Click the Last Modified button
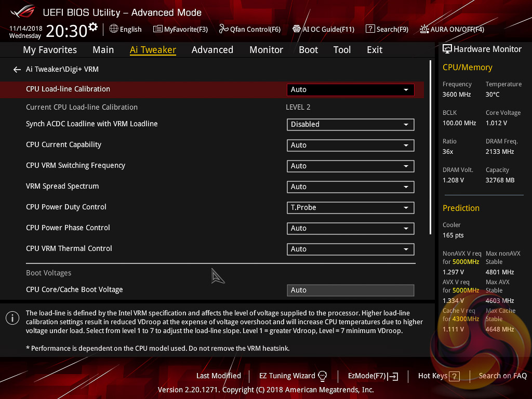532x399 pixels. pyautogui.click(x=219, y=376)
